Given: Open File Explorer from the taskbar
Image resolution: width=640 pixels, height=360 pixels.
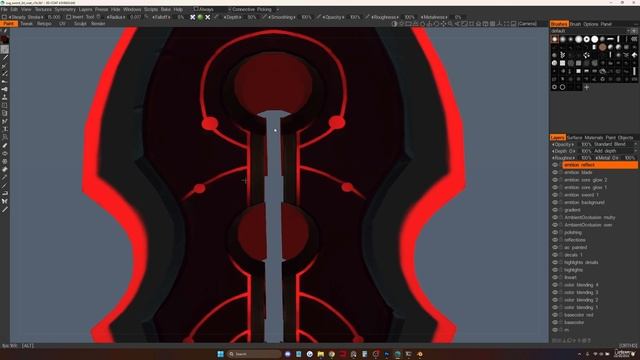Looking at the screenshot, I should point(321,354).
